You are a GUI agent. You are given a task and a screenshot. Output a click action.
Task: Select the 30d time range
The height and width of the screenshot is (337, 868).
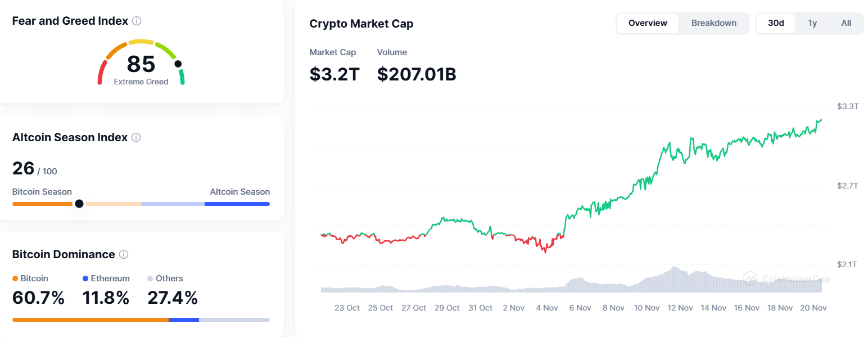776,23
